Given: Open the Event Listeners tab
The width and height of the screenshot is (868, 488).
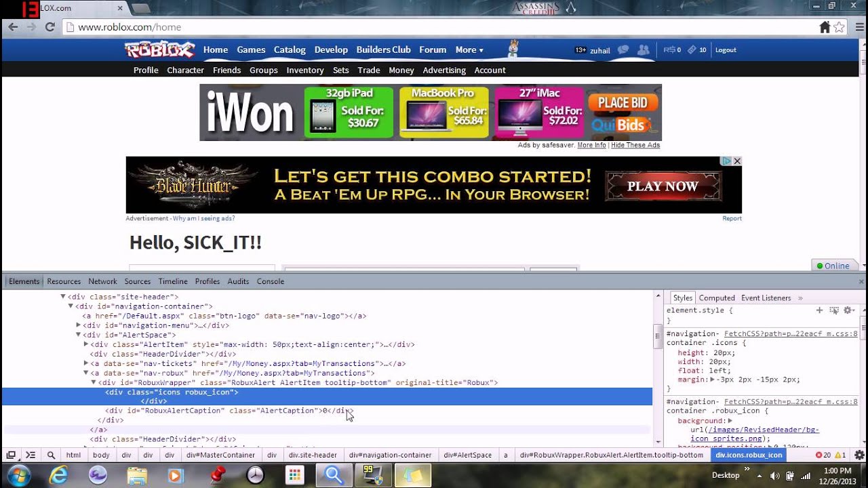Looking at the screenshot, I should tap(766, 298).
